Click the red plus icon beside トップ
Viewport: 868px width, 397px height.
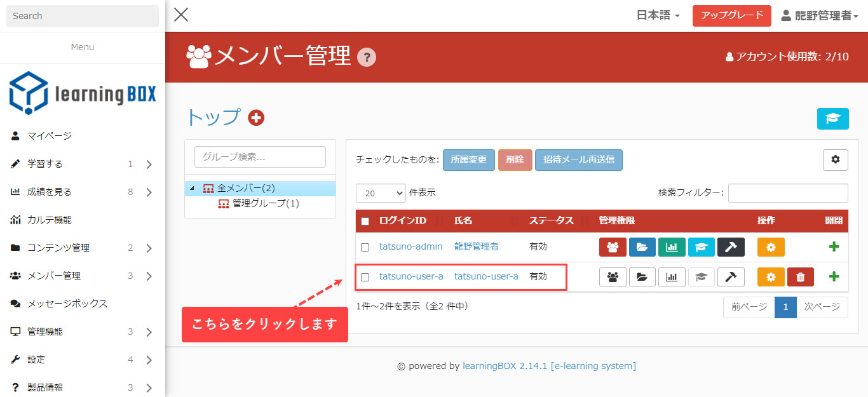pyautogui.click(x=256, y=118)
